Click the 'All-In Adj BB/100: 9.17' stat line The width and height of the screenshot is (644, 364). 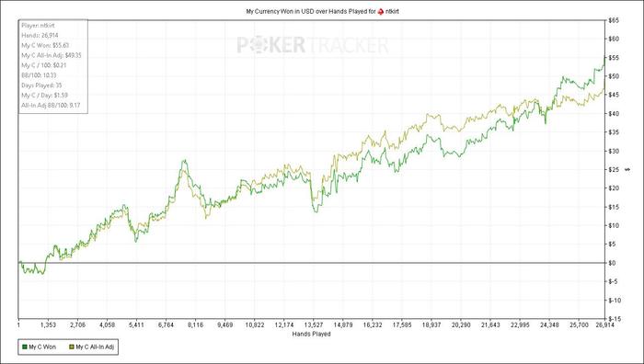click(51, 105)
